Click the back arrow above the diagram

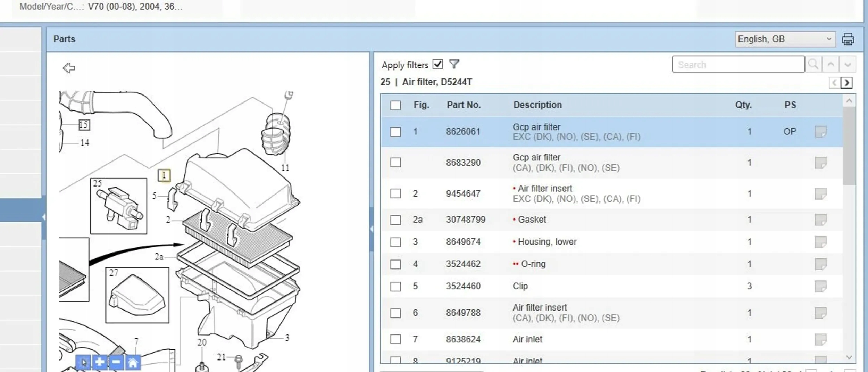pyautogui.click(x=68, y=68)
